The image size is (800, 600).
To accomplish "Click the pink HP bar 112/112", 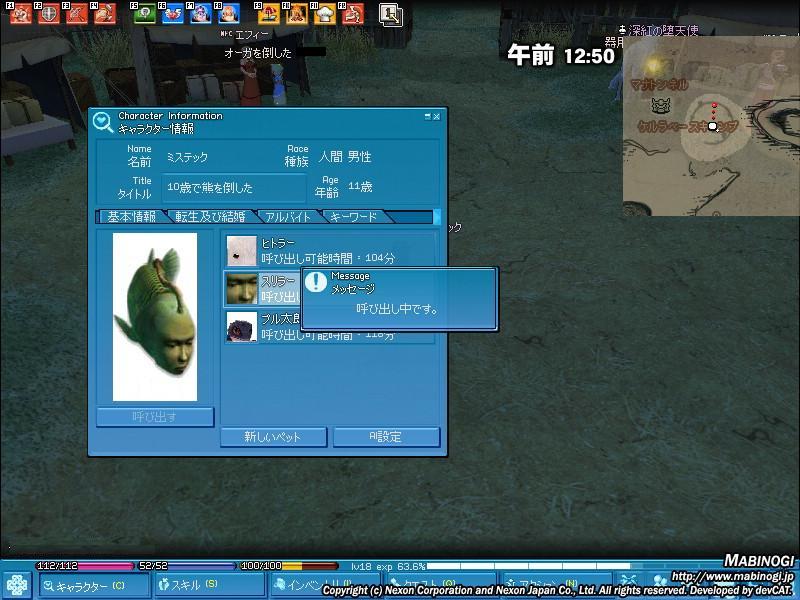I will point(85,566).
